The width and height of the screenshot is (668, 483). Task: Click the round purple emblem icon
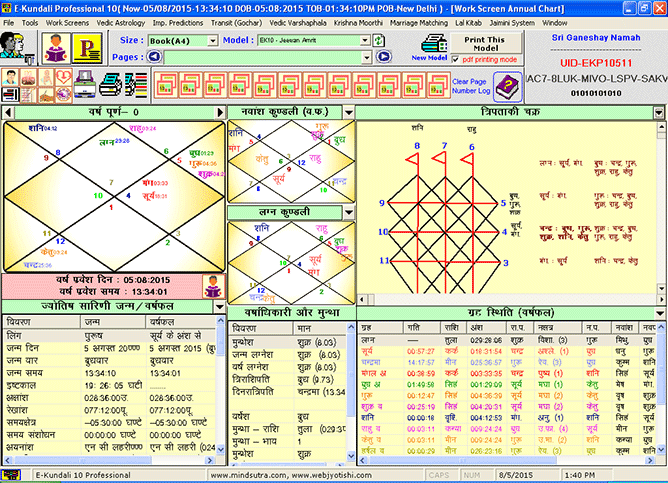(x=64, y=95)
